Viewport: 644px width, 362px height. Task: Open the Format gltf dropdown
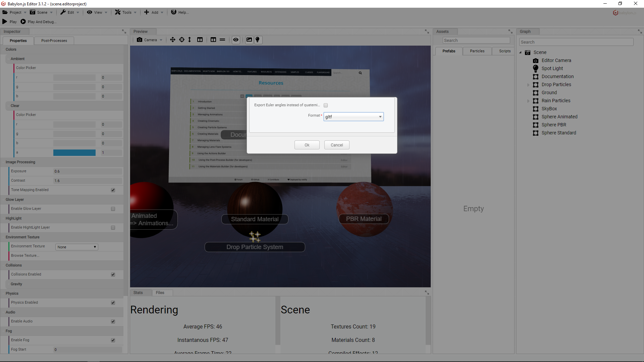[354, 117]
